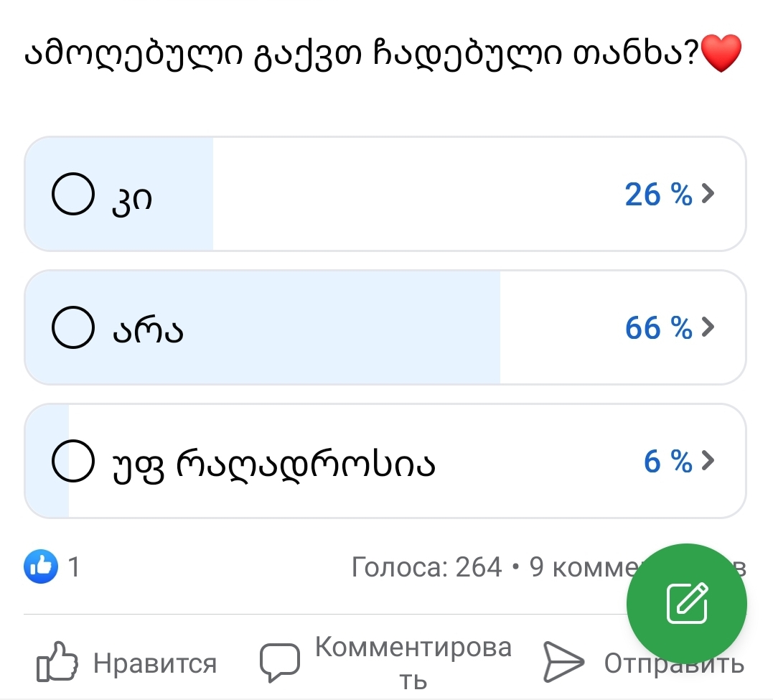This screenshot has height=700, width=773.
Task: Click the 26 % result percentage
Action: coord(658,194)
